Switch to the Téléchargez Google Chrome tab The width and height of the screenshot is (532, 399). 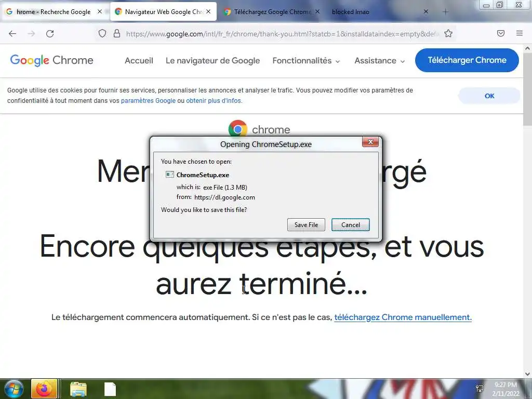click(272, 12)
